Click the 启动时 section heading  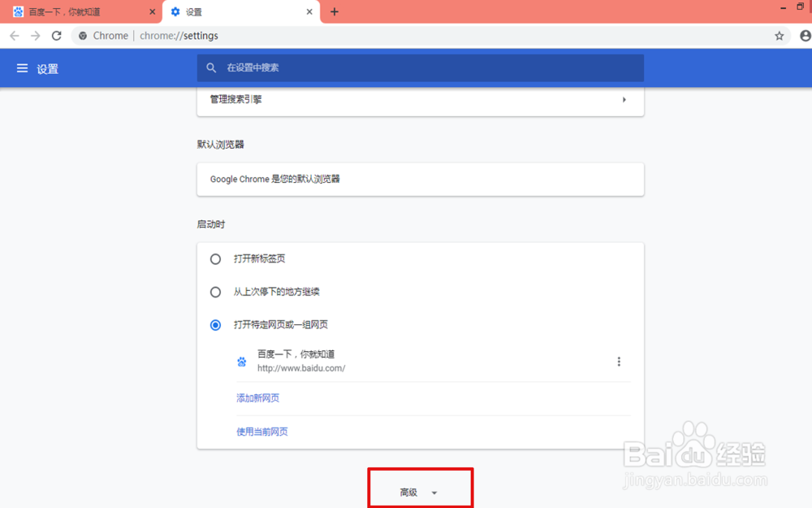coord(211,224)
